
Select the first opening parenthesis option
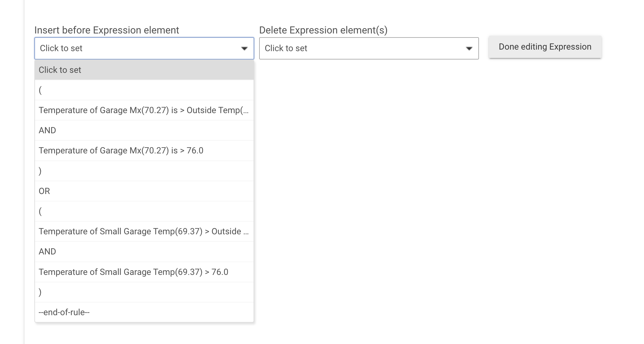coord(144,90)
